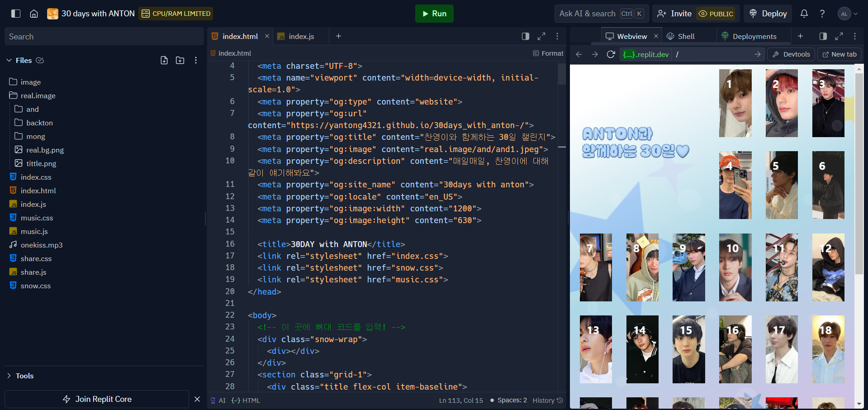This screenshot has width=868, height=410.
Task: Invite collaborators to the project
Action: (674, 14)
